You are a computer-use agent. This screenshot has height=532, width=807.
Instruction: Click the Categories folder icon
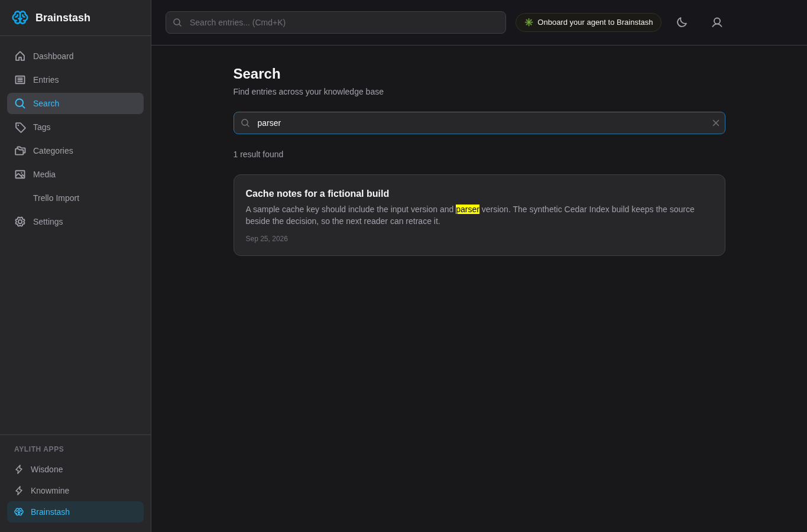point(20,151)
